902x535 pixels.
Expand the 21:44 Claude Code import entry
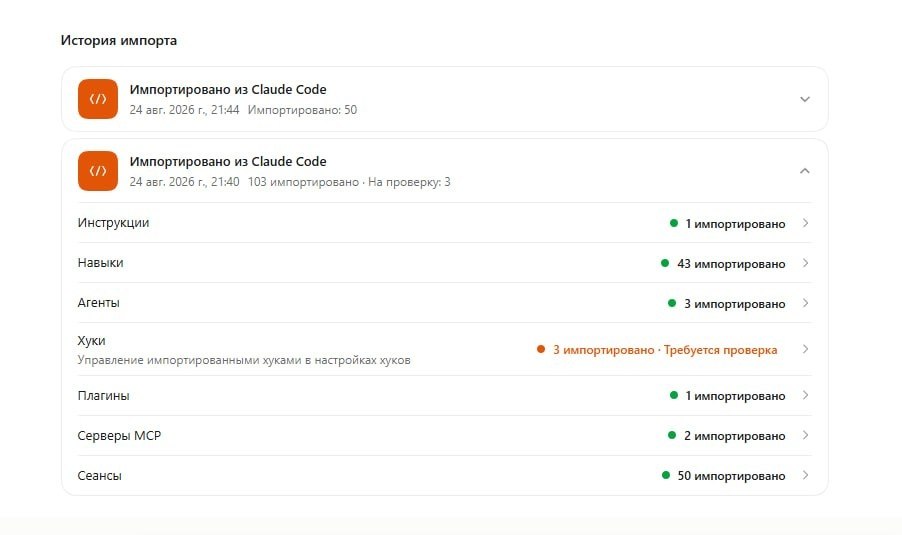[805, 99]
